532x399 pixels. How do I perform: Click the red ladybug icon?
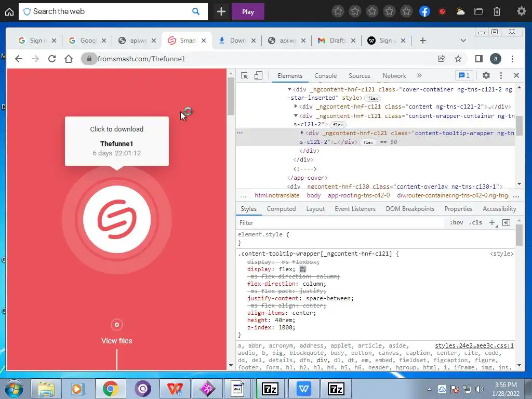pyautogui.click(x=442, y=11)
